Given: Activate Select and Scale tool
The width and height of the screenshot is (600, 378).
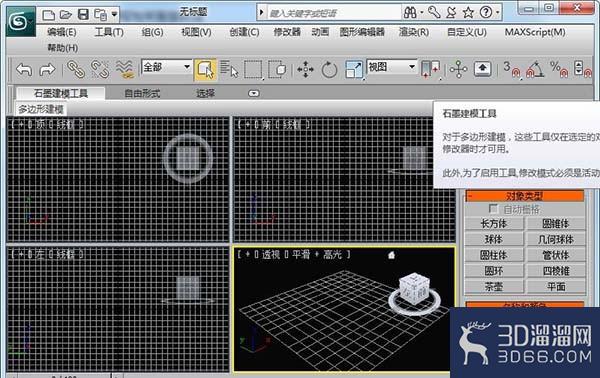Looking at the screenshot, I should [354, 70].
